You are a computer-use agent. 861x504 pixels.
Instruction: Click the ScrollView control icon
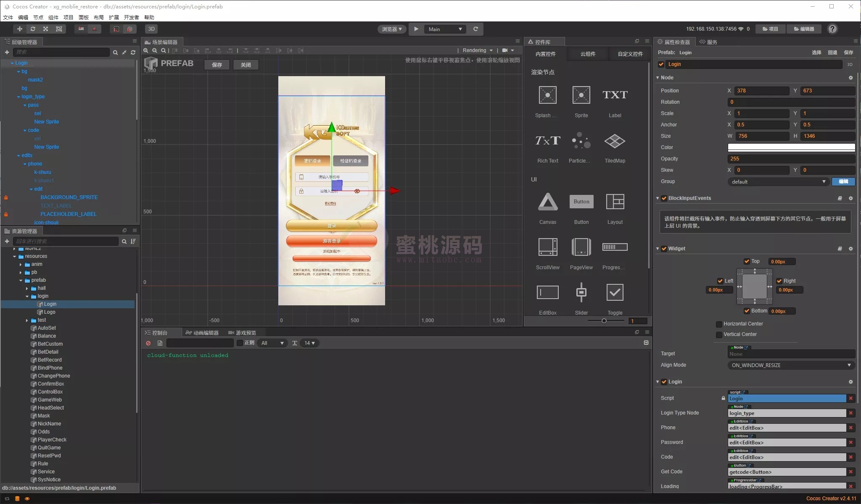(547, 247)
